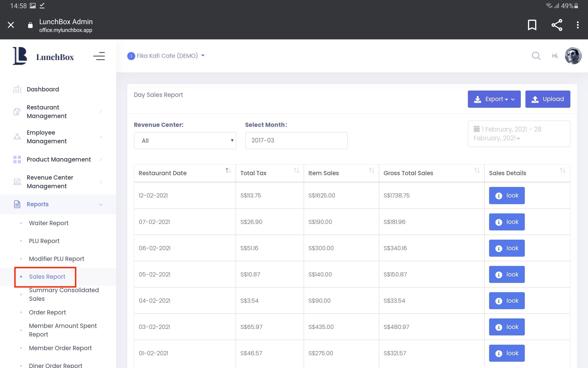
Task: Sort table by Restaurant Date arrows
Action: click(228, 171)
